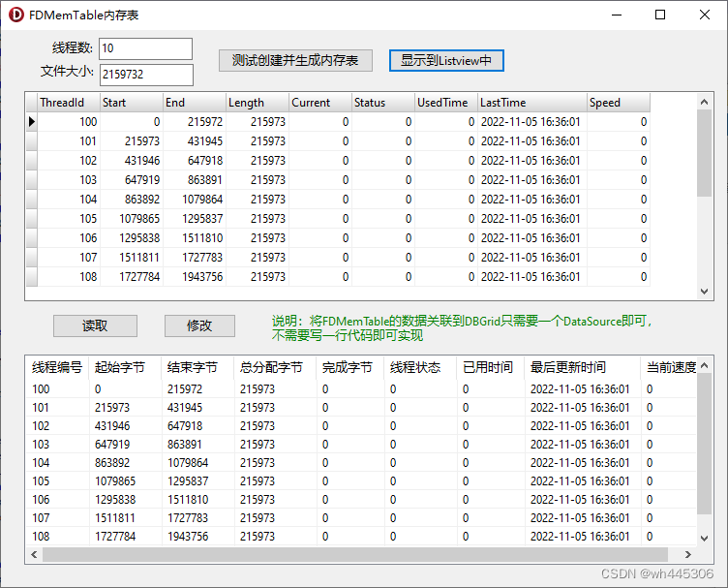The height and width of the screenshot is (588, 728).
Task: Click the 最后更新时间 listview column header
Action: [583, 367]
